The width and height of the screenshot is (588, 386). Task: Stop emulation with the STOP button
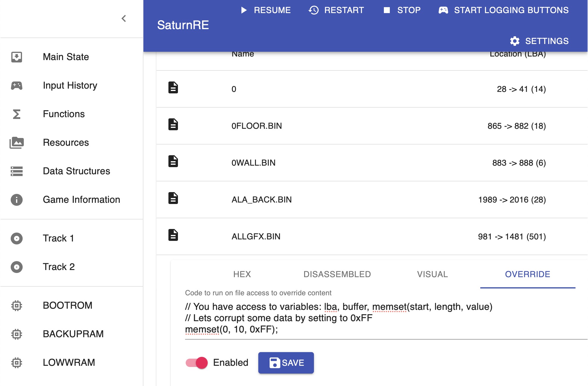pos(402,10)
